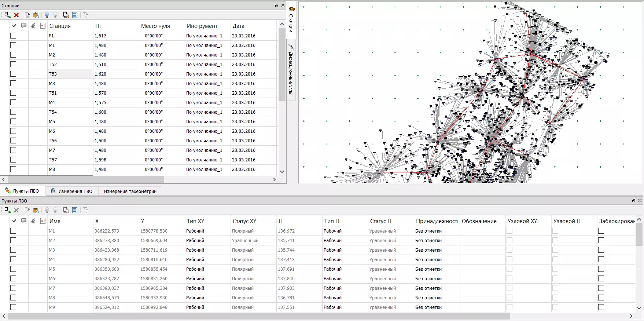
Task: Click paste icon in Пункты ПВО toolbar
Action: pyautogui.click(x=36, y=210)
